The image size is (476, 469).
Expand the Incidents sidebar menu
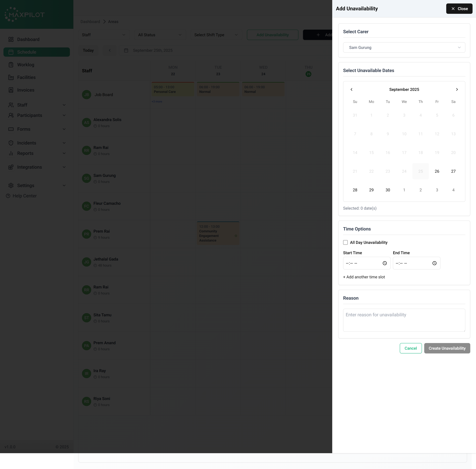coord(64,143)
